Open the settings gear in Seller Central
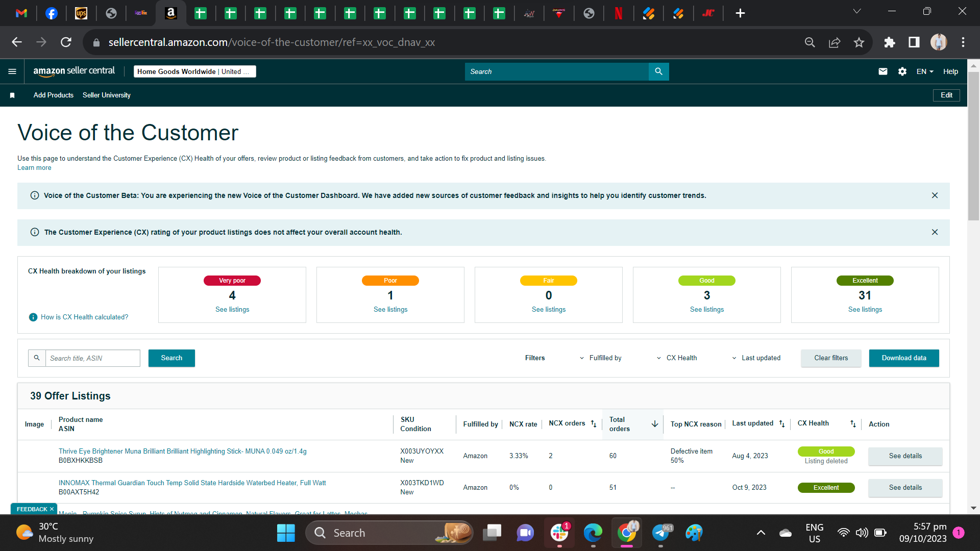The height and width of the screenshot is (551, 980). coord(902,71)
